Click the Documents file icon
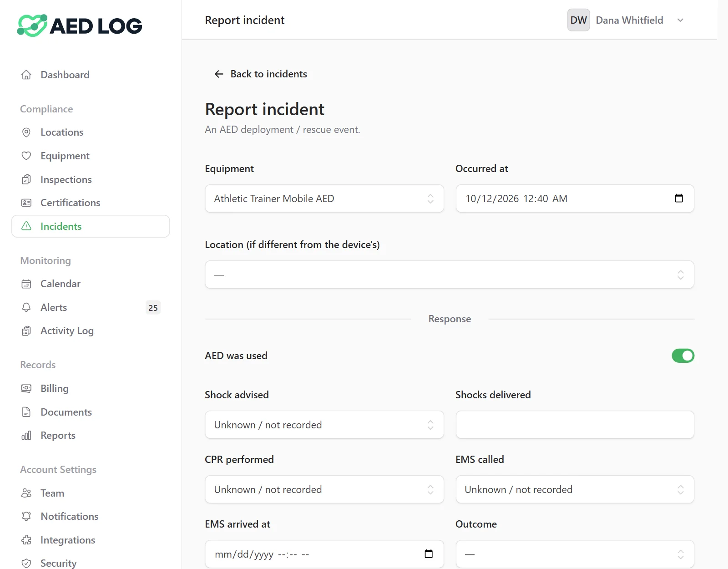728x569 pixels. pos(26,412)
